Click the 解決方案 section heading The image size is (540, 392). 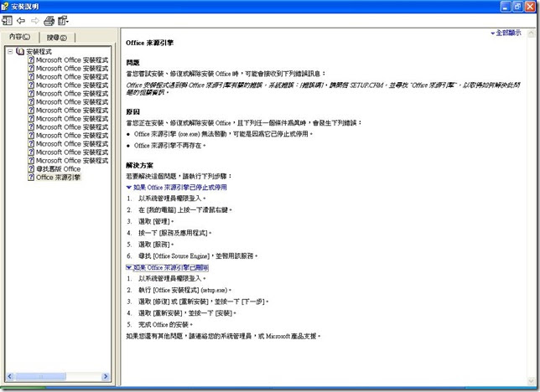(139, 165)
